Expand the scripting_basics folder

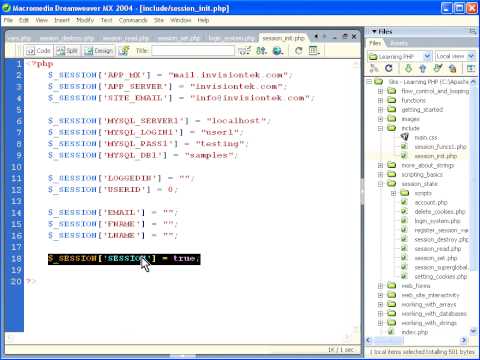pos(380,175)
